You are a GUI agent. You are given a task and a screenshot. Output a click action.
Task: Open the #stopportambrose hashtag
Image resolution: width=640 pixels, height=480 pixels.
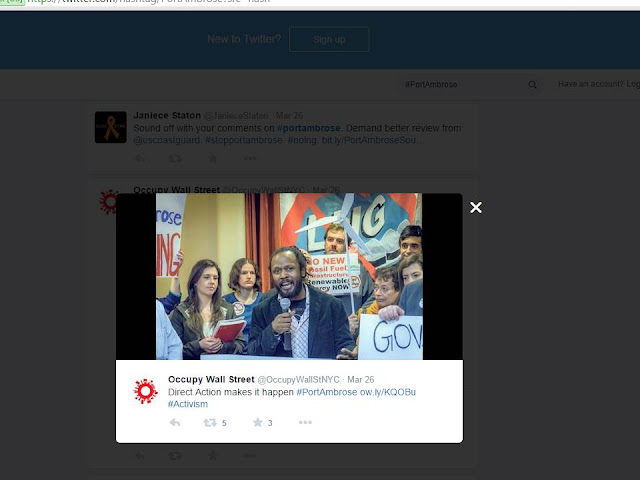click(244, 140)
